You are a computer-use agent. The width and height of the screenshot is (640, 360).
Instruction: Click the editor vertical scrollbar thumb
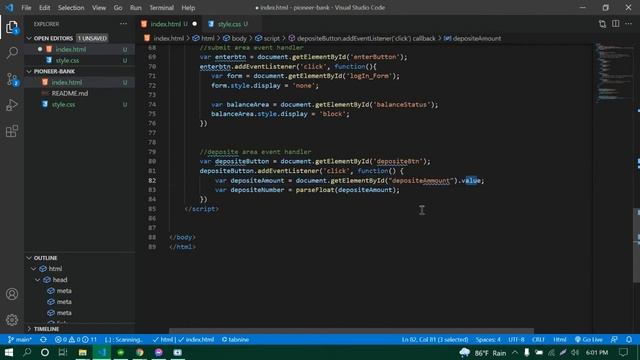click(636, 245)
